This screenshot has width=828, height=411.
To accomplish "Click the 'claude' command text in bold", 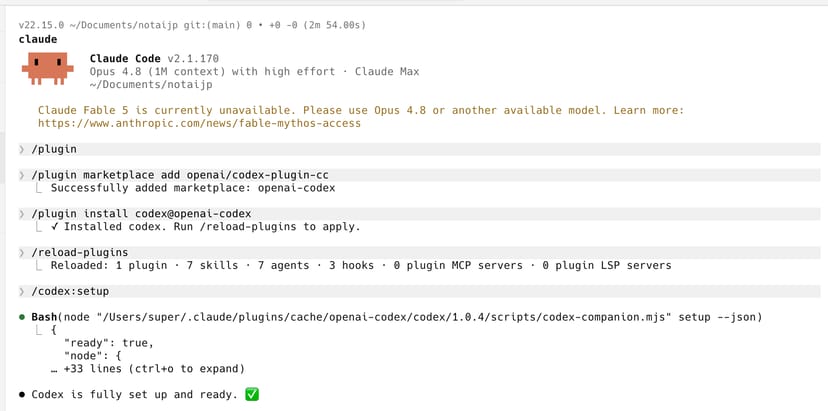I will pyautogui.click(x=38, y=40).
